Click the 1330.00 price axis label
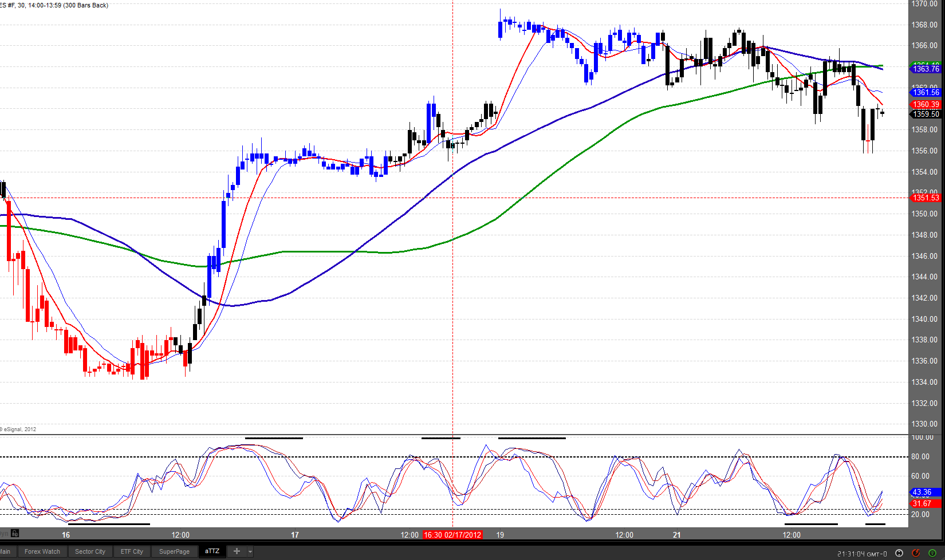The height and width of the screenshot is (560, 945). [x=924, y=424]
